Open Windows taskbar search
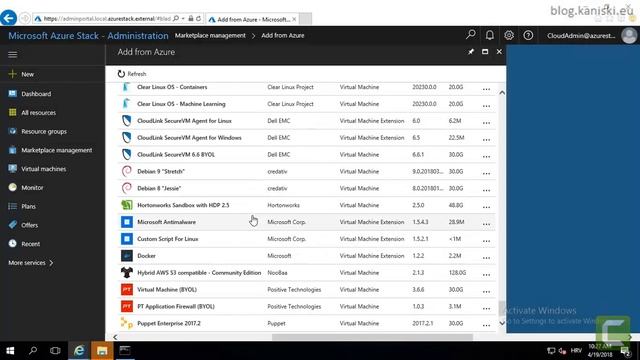 (33, 351)
